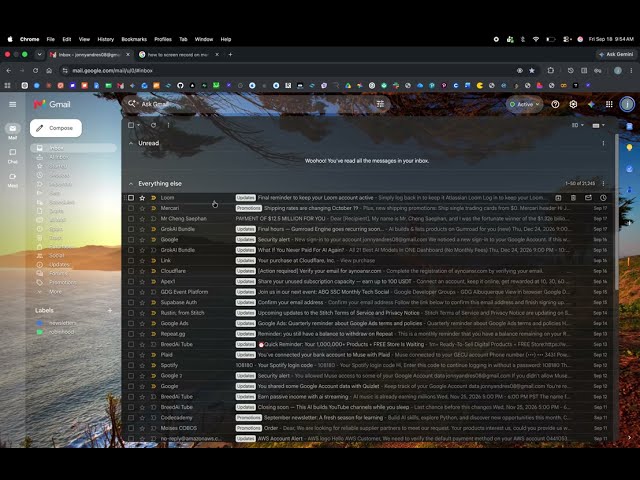Open Google Tasks in side panel
640x480 pixels.
(x=629, y=169)
